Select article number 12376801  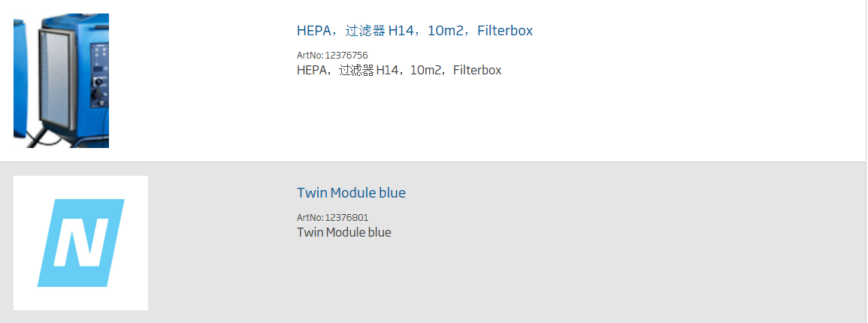point(346,217)
